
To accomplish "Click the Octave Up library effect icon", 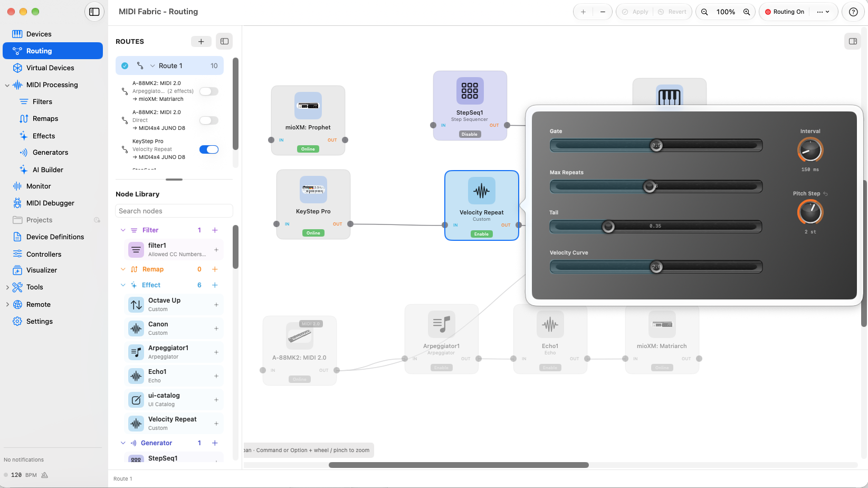I will (136, 305).
